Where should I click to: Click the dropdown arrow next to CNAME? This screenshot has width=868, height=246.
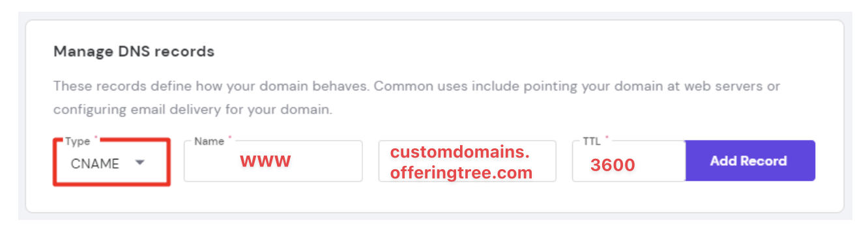click(x=139, y=163)
